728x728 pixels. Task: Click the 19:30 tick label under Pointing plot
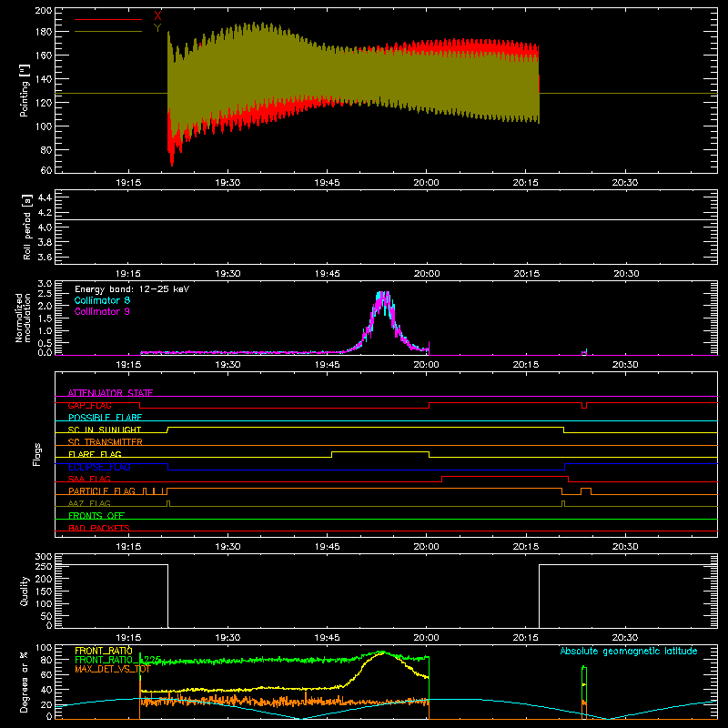tap(227, 183)
